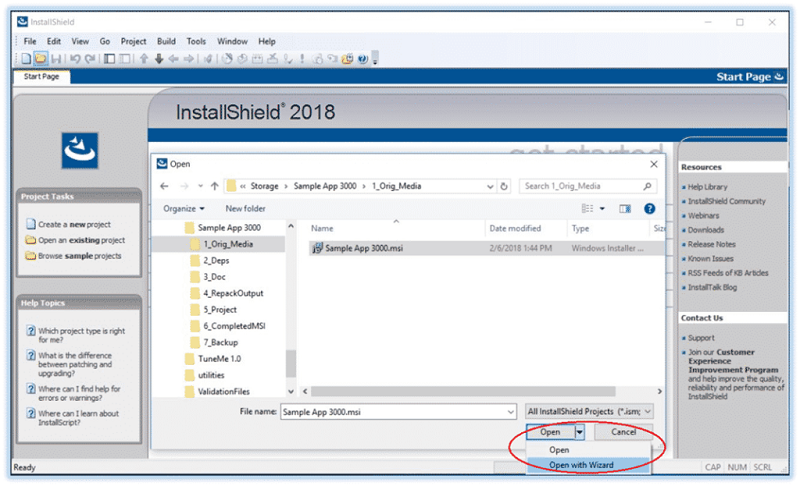Click the Up one level arrow in dialog

point(215,186)
